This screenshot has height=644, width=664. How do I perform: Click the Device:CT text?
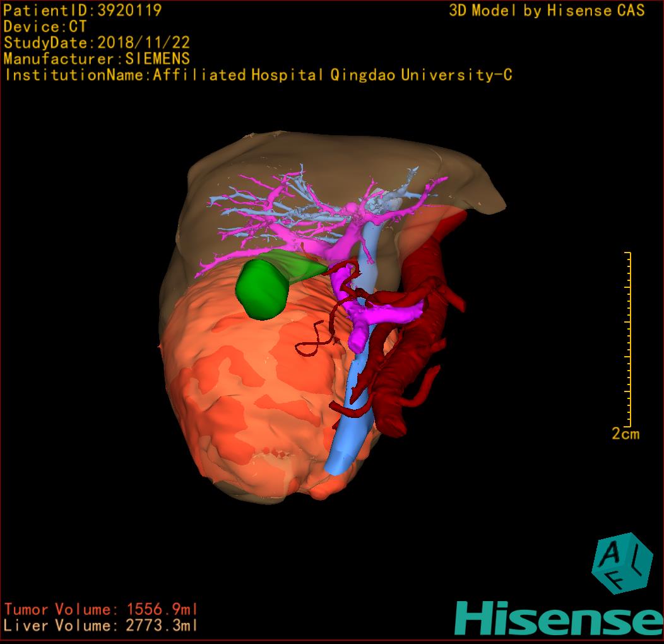[x=45, y=27]
